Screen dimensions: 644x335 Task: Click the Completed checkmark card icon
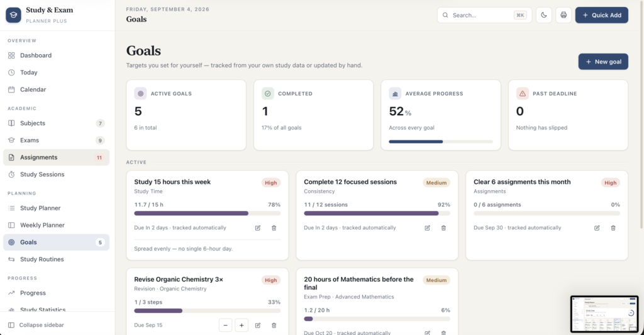(268, 93)
